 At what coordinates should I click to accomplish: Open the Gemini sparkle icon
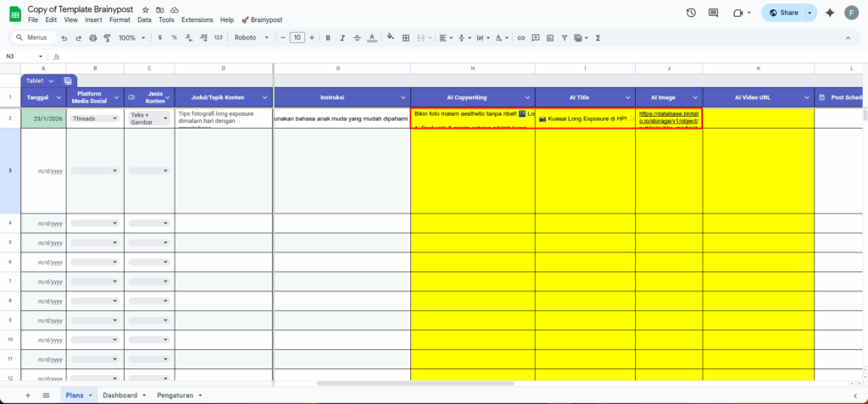(830, 13)
